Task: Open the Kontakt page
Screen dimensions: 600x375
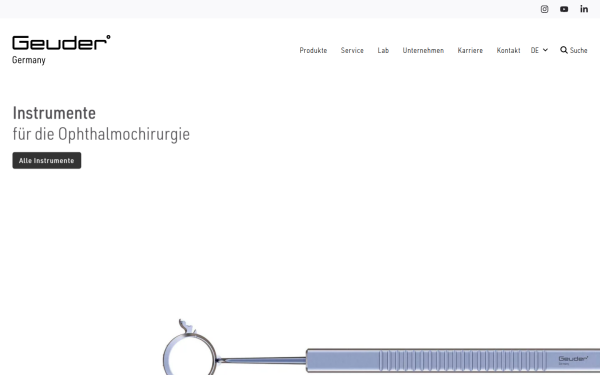Action: (508, 50)
